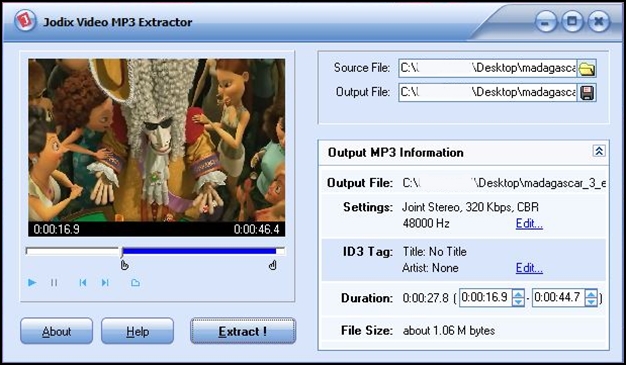This screenshot has height=365, width=626.
Task: Open the About dialog
Action: click(x=56, y=331)
